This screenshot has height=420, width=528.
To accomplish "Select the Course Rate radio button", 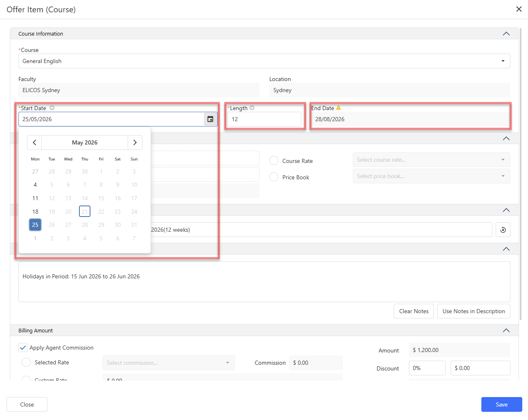I will click(x=274, y=161).
